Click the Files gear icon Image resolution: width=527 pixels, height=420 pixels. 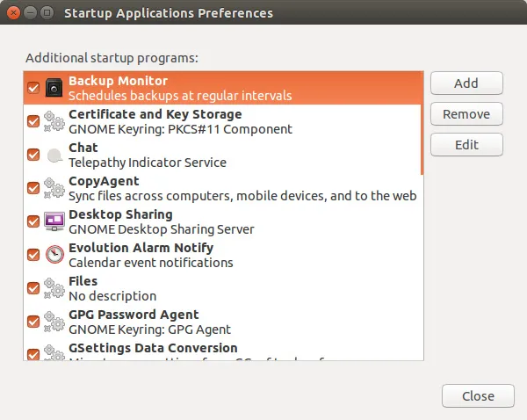click(x=54, y=288)
